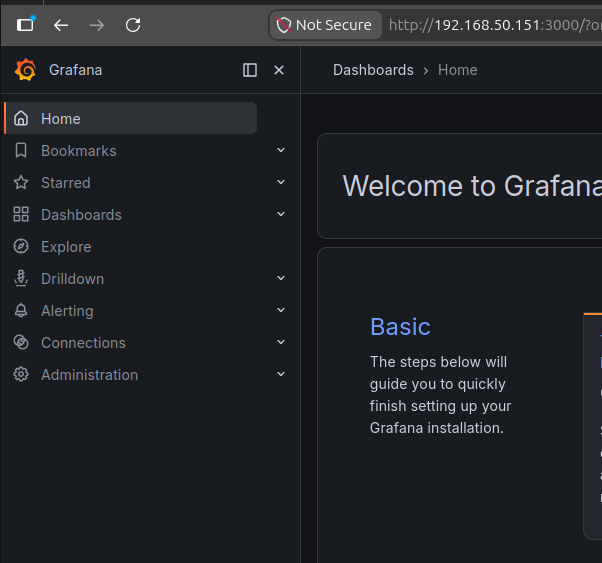This screenshot has height=563, width=602.
Task: Open Alerting in the navigation menu
Action: pyautogui.click(x=67, y=311)
